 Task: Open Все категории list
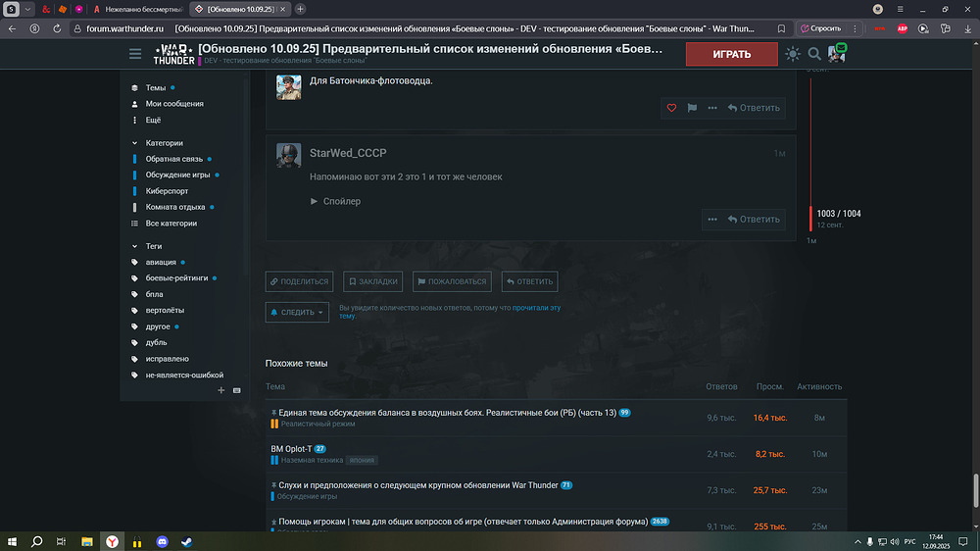tap(171, 224)
